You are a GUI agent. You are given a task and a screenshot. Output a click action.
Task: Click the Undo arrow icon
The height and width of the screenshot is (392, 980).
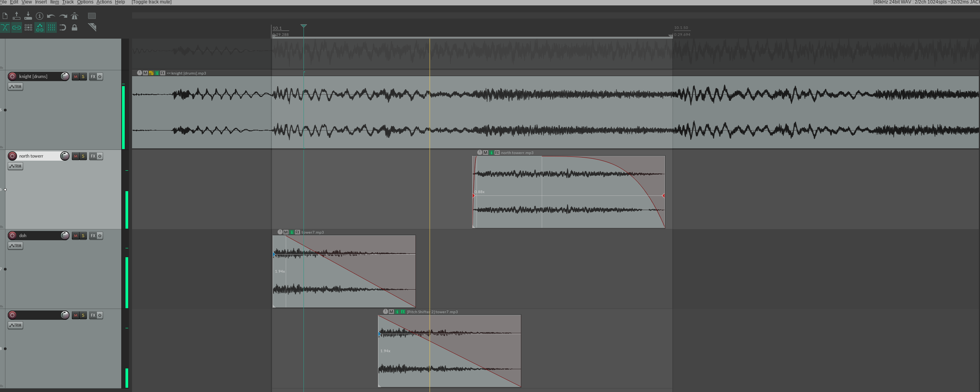[51, 16]
